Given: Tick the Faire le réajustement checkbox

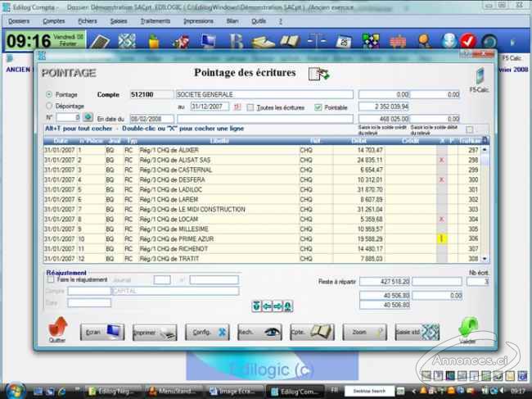Looking at the screenshot, I should point(51,279).
